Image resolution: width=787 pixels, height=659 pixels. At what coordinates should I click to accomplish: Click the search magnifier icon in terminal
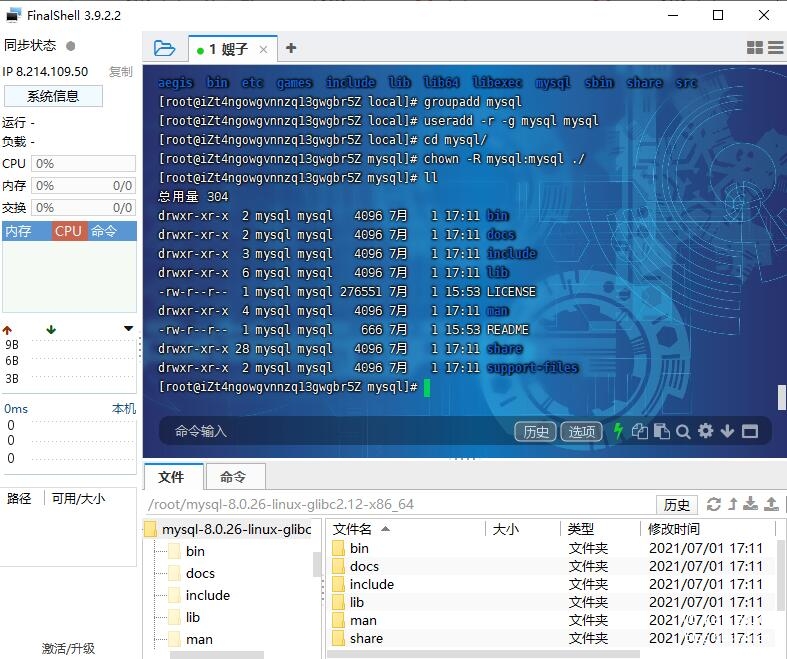(683, 432)
